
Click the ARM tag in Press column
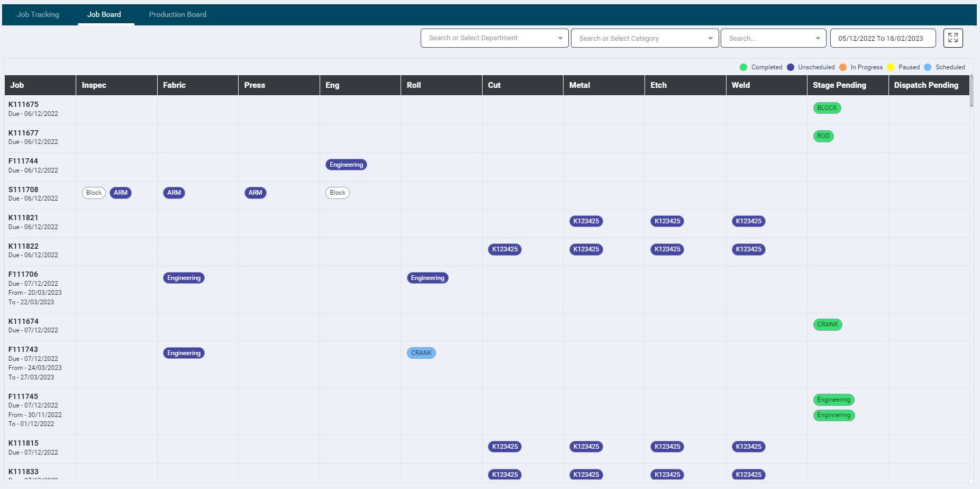coord(255,193)
